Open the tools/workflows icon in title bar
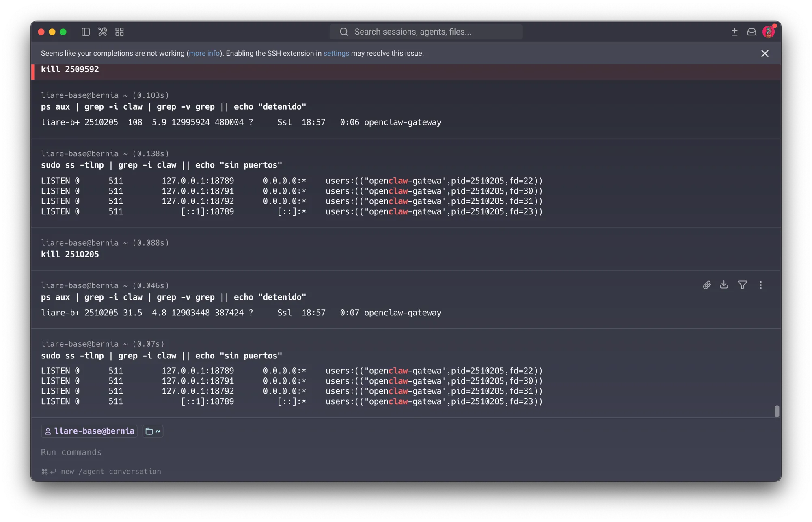 102,32
